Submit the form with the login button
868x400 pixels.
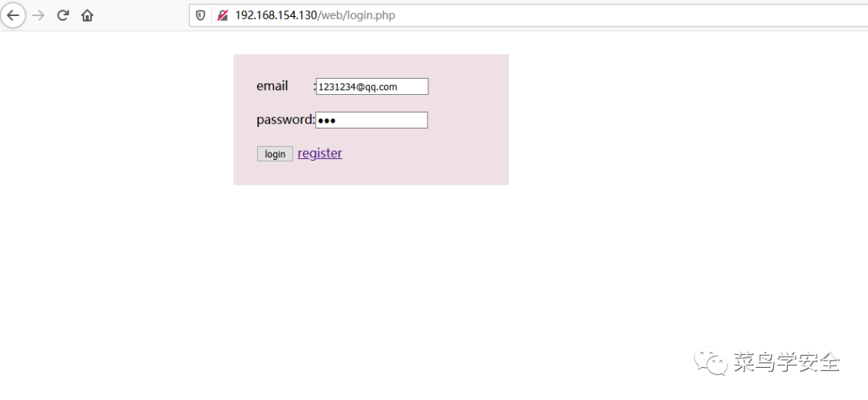tap(275, 153)
